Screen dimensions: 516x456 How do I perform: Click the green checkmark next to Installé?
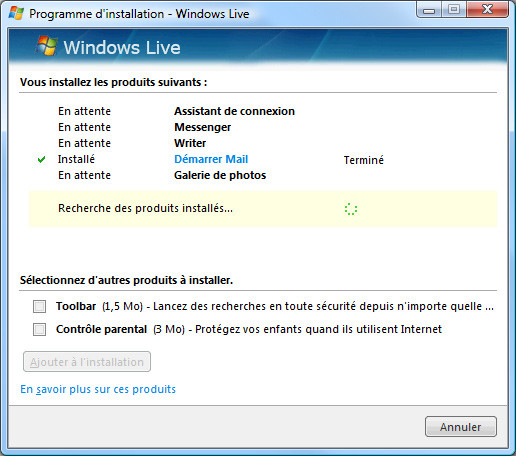(42, 160)
